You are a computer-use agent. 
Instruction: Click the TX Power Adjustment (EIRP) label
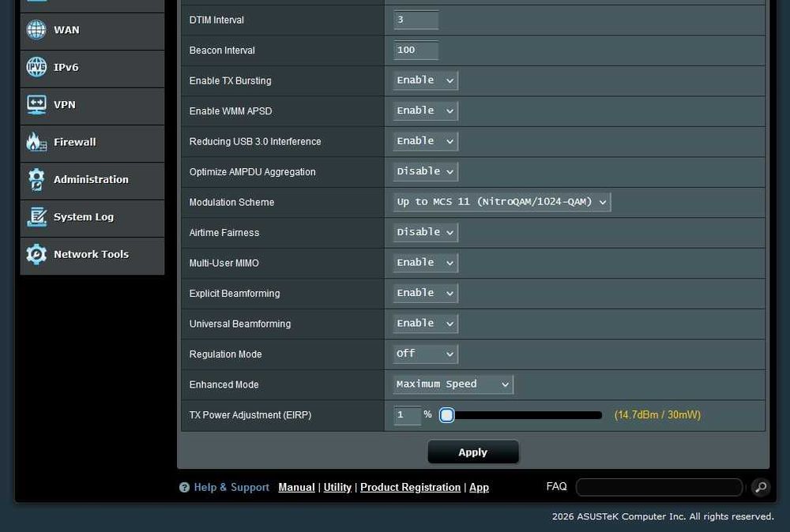250,415
